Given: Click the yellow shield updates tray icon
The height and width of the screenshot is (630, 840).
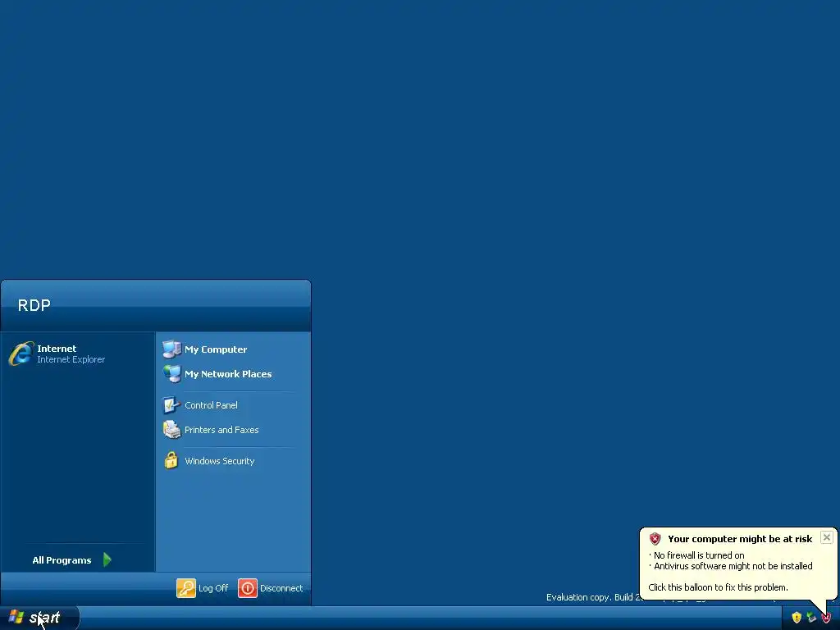Looking at the screenshot, I should click(x=797, y=618).
